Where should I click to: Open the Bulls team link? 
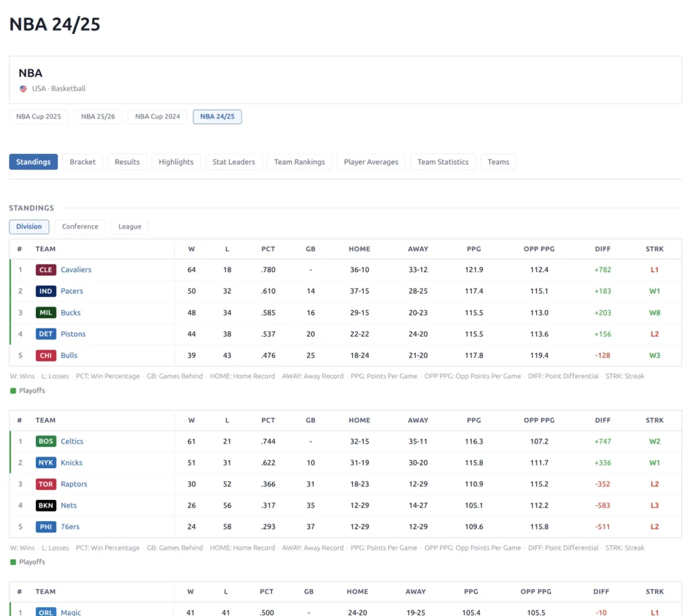(x=69, y=355)
